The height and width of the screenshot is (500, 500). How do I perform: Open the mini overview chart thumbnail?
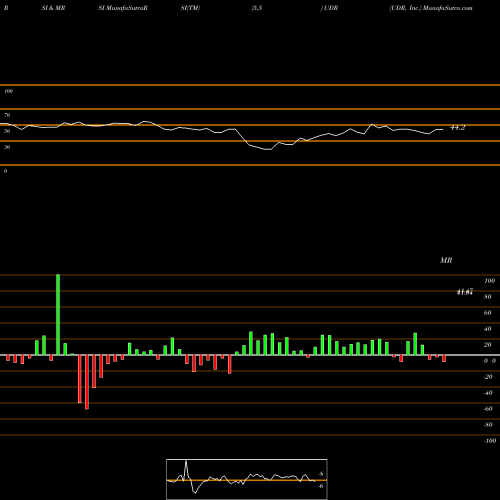coord(247,479)
